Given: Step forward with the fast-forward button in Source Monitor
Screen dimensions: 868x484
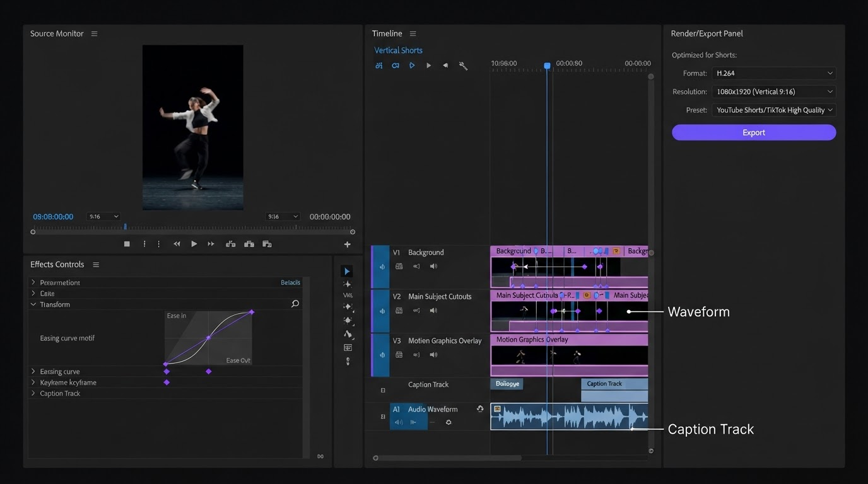Looking at the screenshot, I should click(211, 244).
